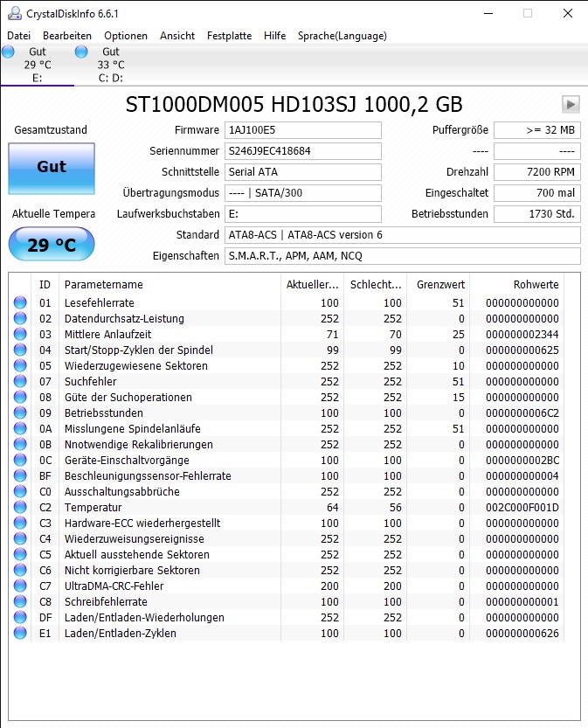This screenshot has width=588, height=728.
Task: Click the Aktueller... column header
Action: point(312,285)
